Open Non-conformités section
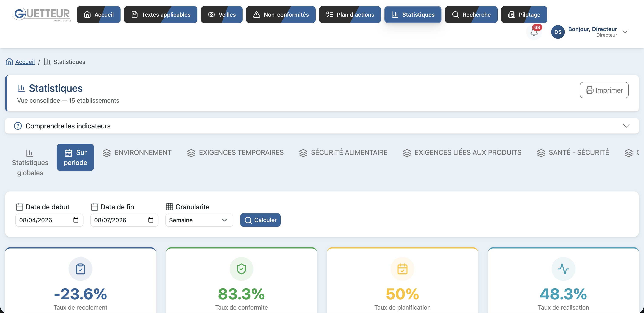Screen dimensions: 644x313 pos(281,14)
